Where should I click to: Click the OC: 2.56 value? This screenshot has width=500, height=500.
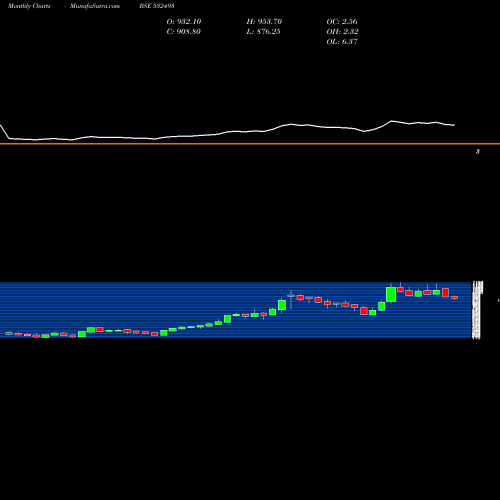tap(342, 21)
